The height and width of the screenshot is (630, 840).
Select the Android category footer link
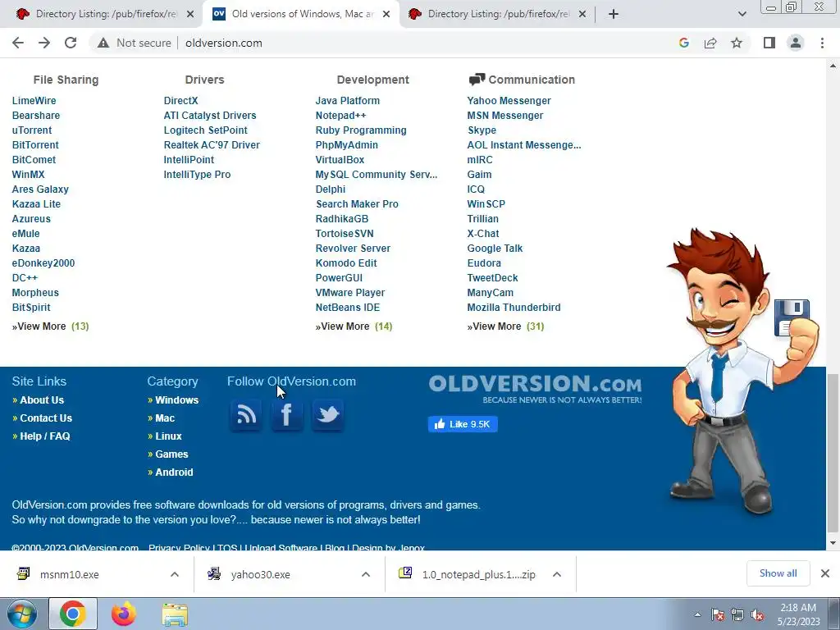174,472
